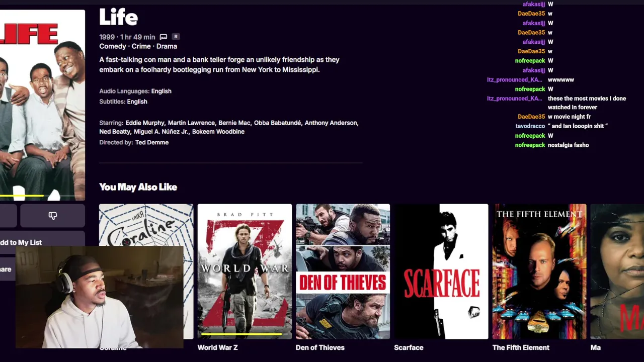Open Bernie Mac's cast page
Screen dimensions: 644x362
(234, 123)
